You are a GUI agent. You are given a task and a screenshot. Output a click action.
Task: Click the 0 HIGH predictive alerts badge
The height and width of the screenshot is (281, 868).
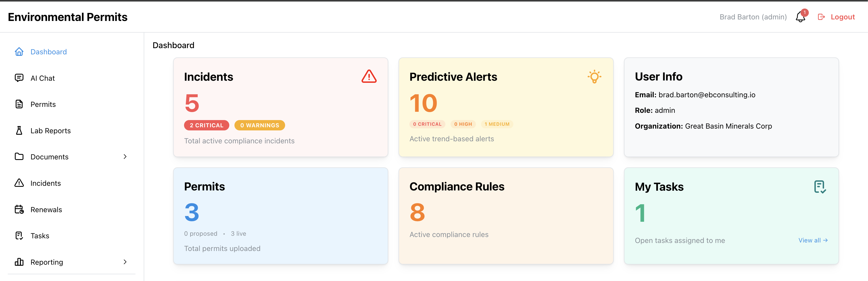pos(463,124)
